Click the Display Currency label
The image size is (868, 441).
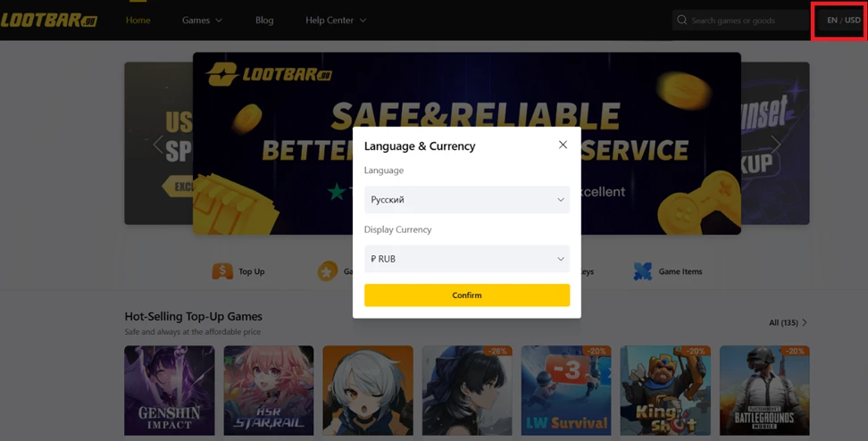[397, 229]
